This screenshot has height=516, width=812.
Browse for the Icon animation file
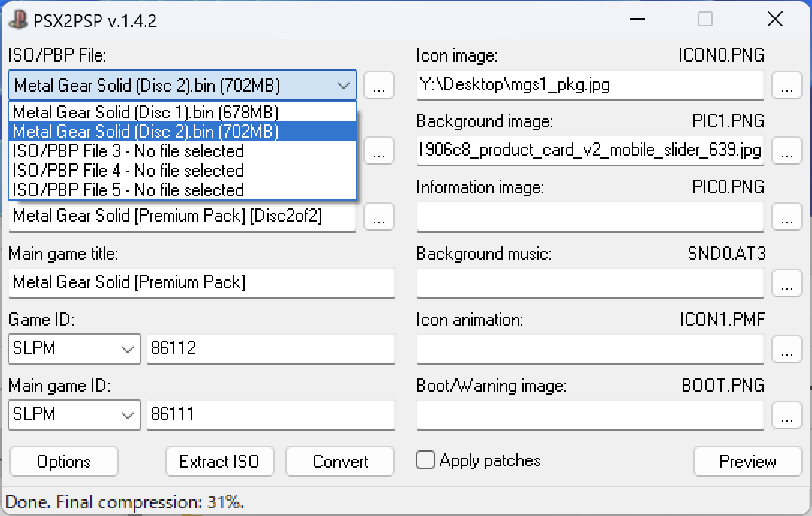786,349
